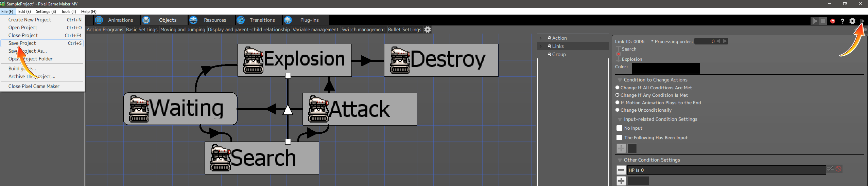
Task: Select If Motion Animation Plays to the End
Action: tap(618, 103)
